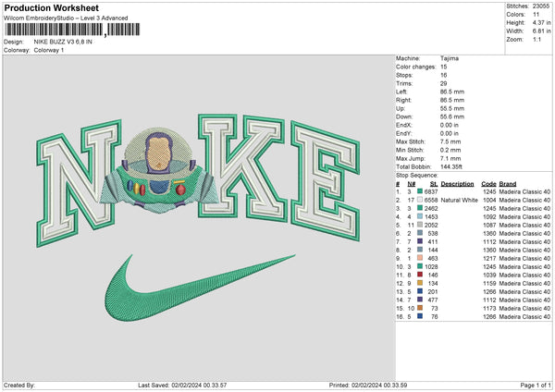Click the green swatch in stop row 1
555x392 pixels.
pos(420,191)
